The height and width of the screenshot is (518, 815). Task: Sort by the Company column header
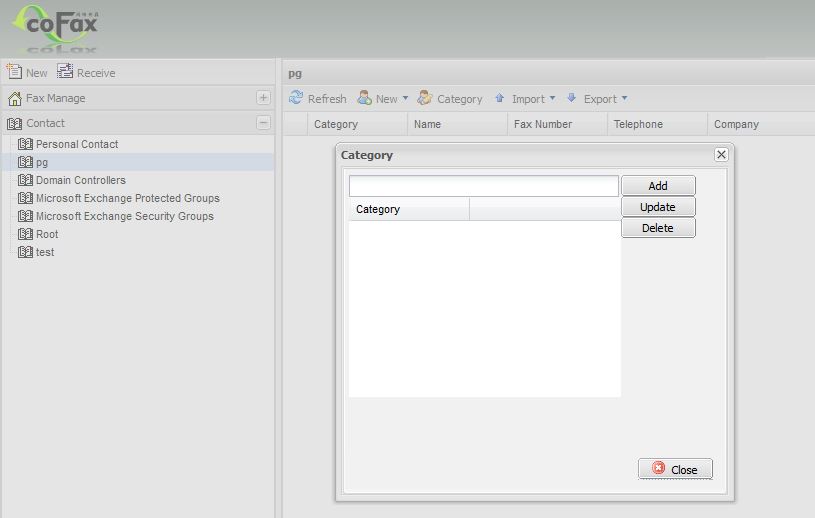(x=761, y=124)
